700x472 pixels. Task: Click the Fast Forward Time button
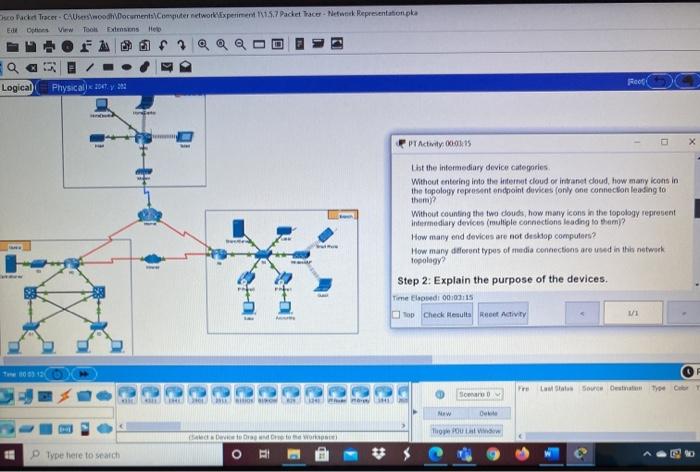[83, 374]
